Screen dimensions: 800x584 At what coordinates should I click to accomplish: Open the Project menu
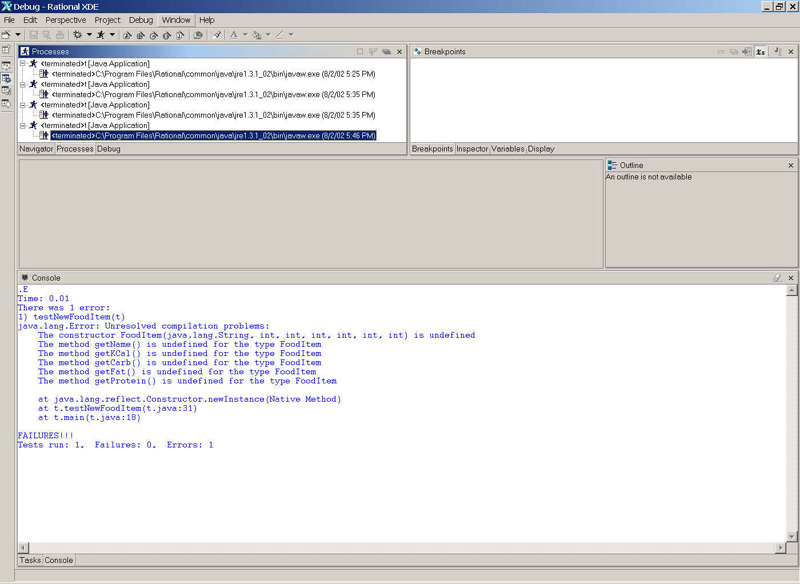[x=107, y=20]
